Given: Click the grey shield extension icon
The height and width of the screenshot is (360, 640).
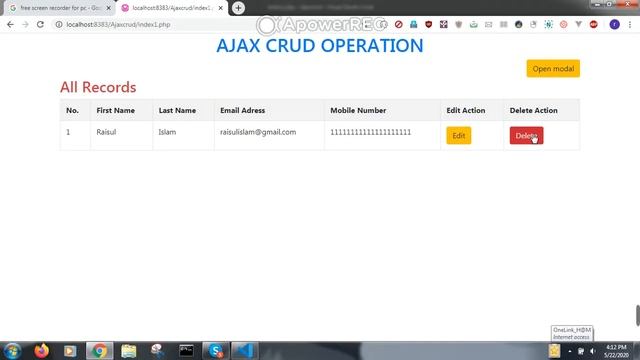Looking at the screenshot, I should 459,24.
